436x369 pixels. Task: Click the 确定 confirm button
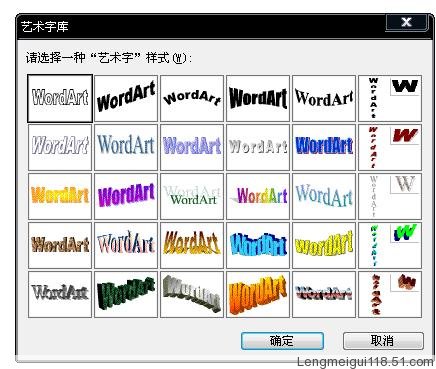click(282, 341)
